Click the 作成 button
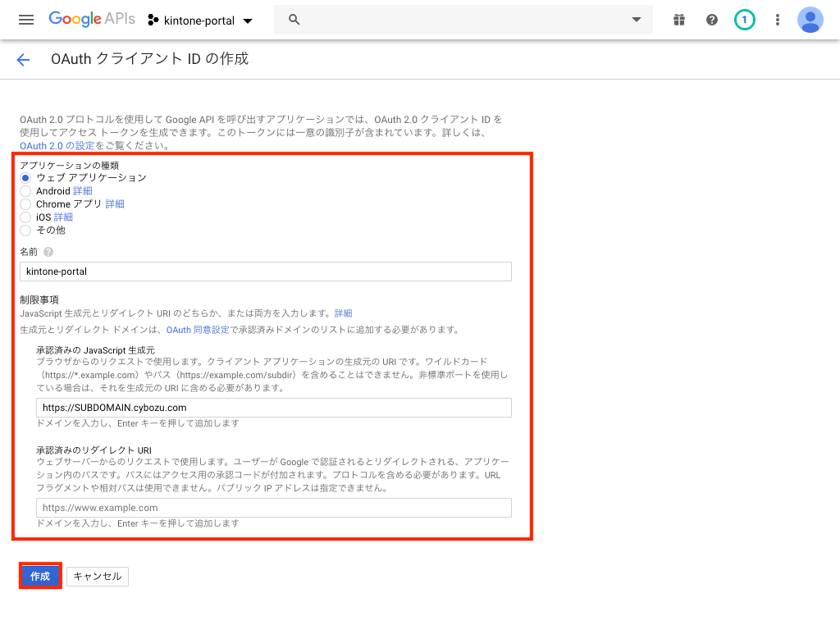The width and height of the screenshot is (840, 630). coord(40,577)
